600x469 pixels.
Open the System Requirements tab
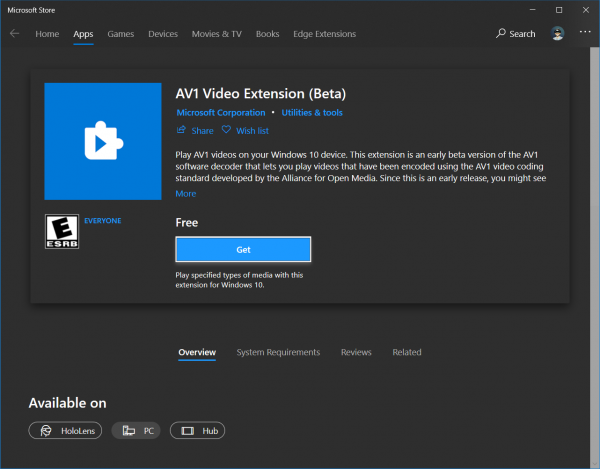pos(278,352)
